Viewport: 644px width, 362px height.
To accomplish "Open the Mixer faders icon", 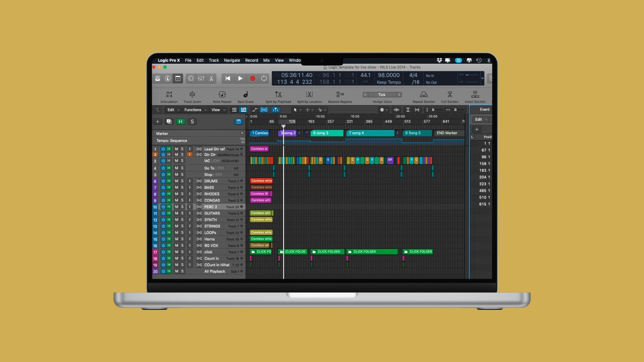I will tap(201, 79).
